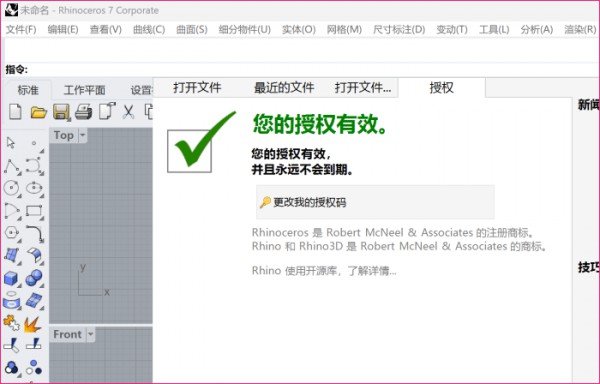Screen dimensions: 600x384
Task: Select the Ellipse tool
Action: pos(34,187)
